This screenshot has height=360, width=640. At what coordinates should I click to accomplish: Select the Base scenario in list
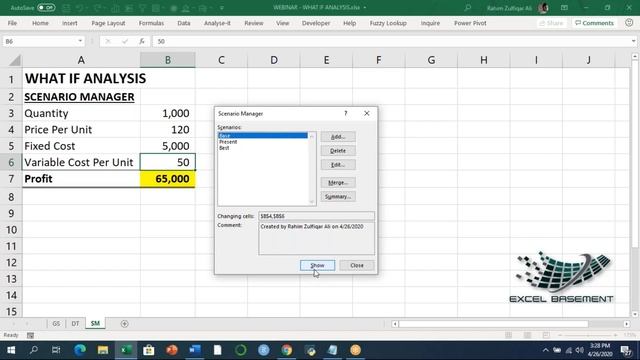[263, 136]
